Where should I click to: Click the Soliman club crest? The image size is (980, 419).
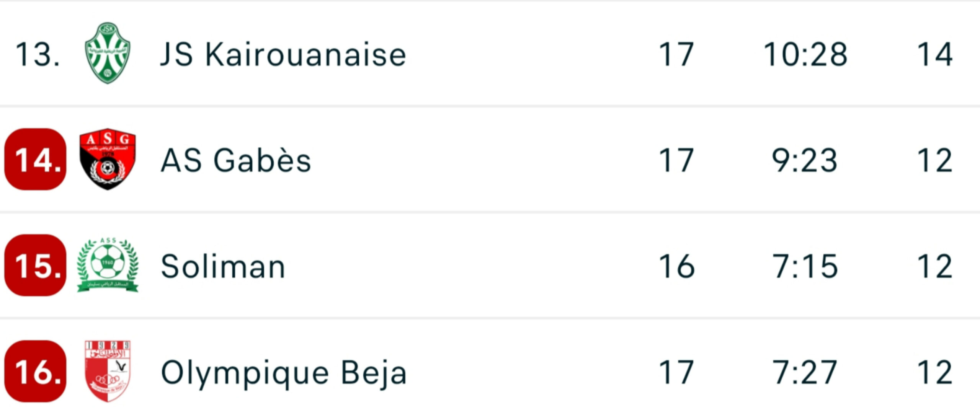108,265
